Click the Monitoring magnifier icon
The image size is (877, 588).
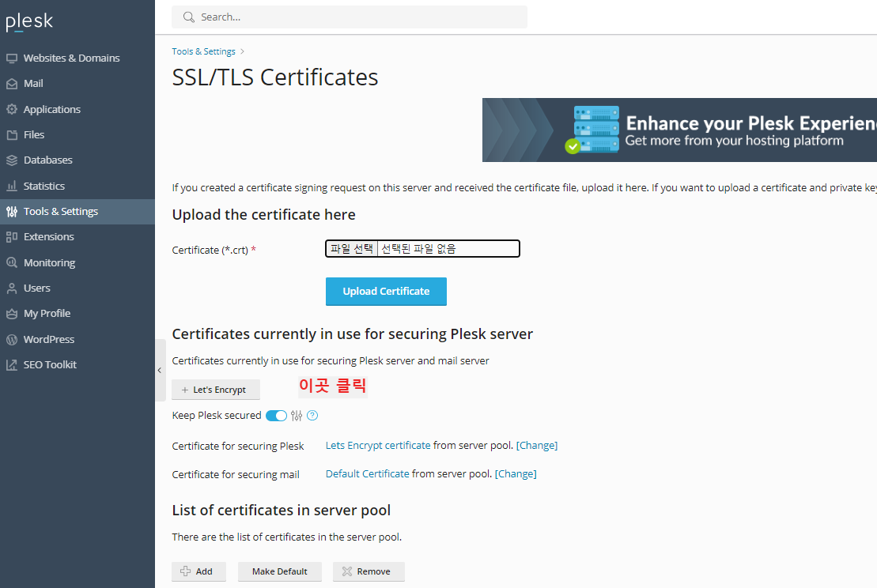pyautogui.click(x=12, y=262)
